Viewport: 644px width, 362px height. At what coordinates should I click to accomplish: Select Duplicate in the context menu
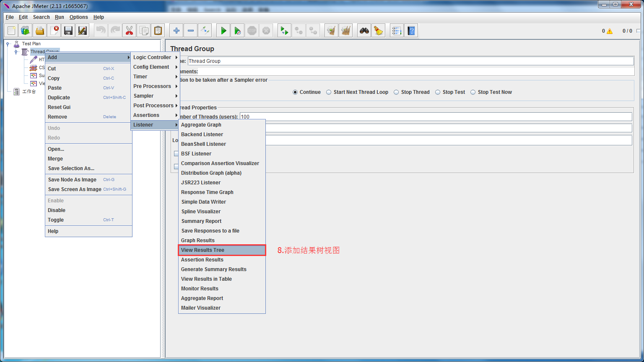[x=88, y=98]
